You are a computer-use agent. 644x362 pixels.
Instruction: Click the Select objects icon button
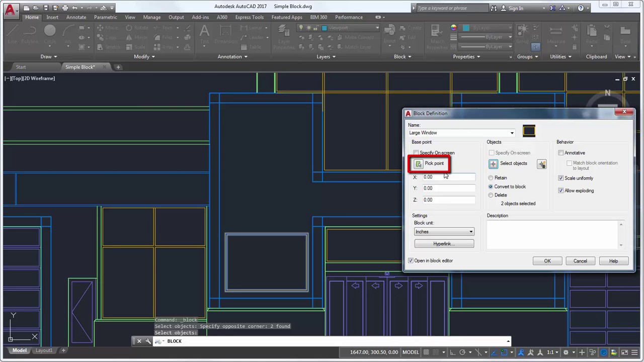(x=493, y=164)
